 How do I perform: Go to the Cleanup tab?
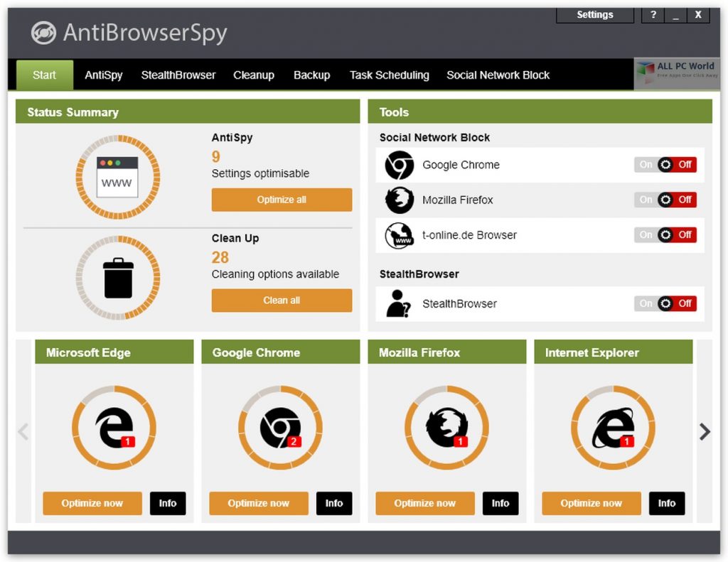click(x=254, y=75)
